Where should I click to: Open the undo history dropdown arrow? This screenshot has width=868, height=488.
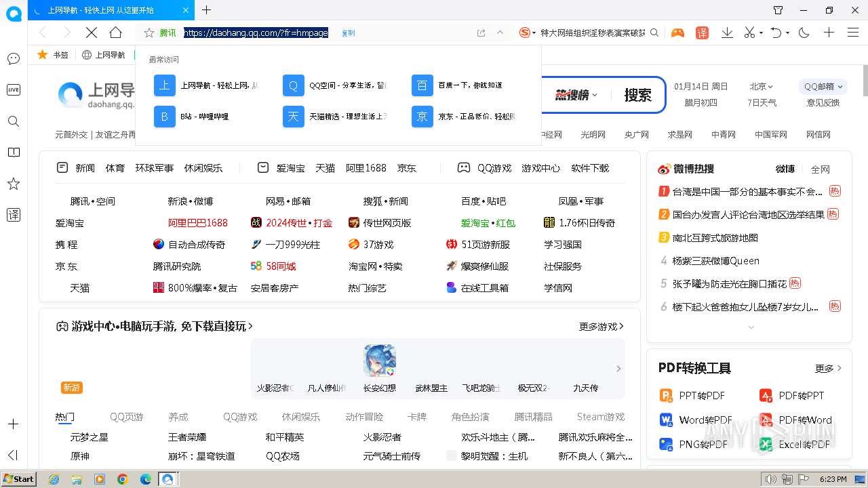pos(787,33)
